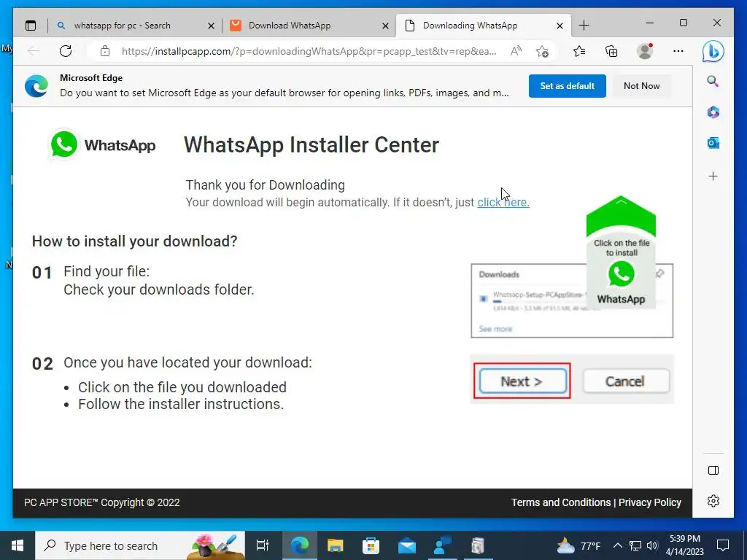Open the profile avatar menu
The height and width of the screenshot is (560, 747).
(x=645, y=51)
